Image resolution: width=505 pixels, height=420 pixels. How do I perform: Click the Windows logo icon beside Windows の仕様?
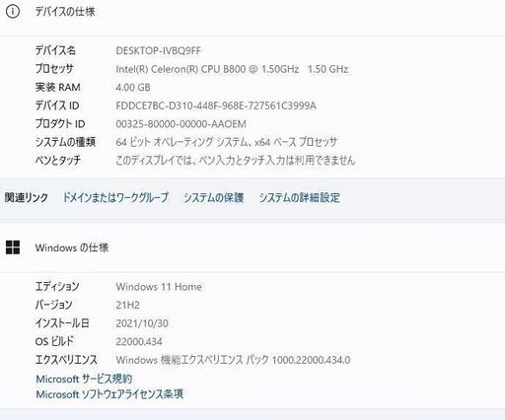pos(13,247)
